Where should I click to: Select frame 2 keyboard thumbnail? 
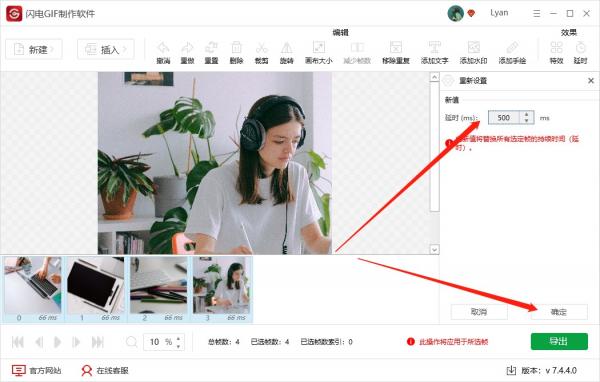click(158, 286)
